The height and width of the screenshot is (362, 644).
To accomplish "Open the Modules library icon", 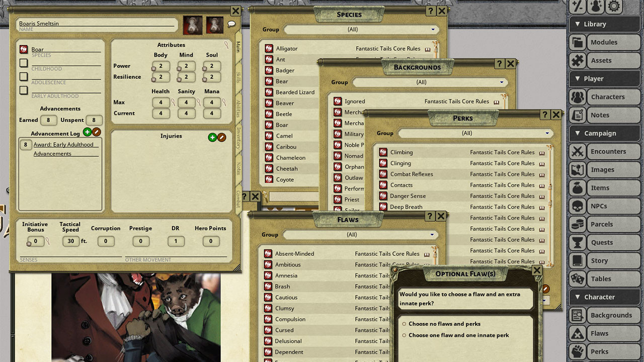I will (579, 42).
